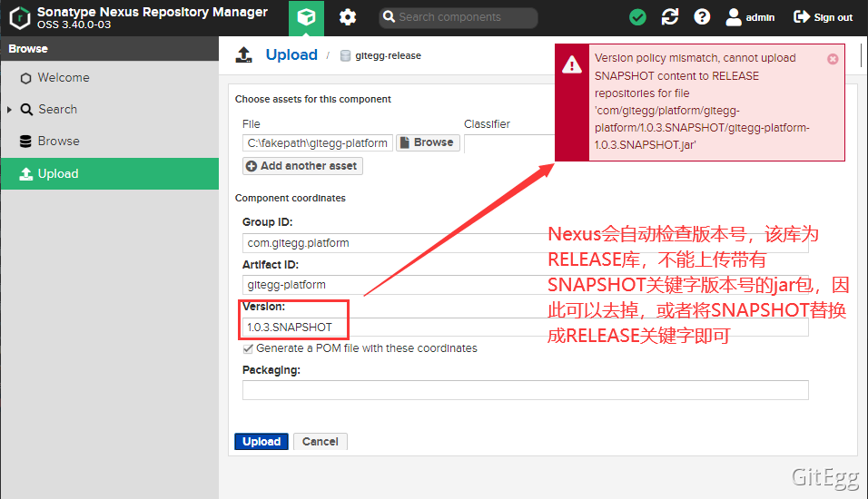
Task: Click the File path field
Action: tap(318, 142)
